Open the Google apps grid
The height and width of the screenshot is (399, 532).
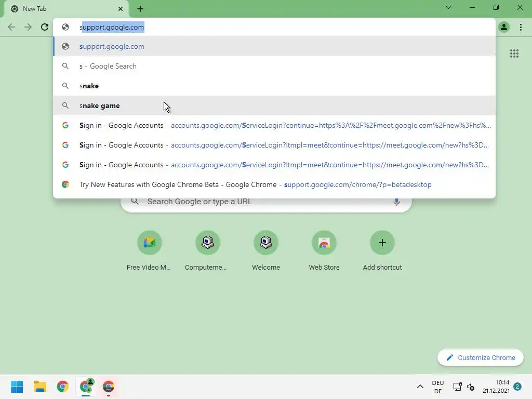tap(514, 54)
